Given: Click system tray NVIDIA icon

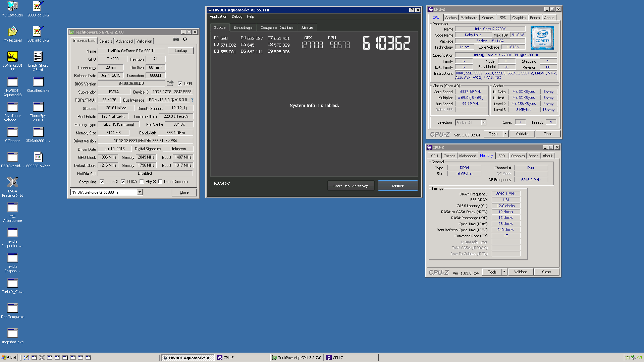Looking at the screenshot, I should [640, 358].
